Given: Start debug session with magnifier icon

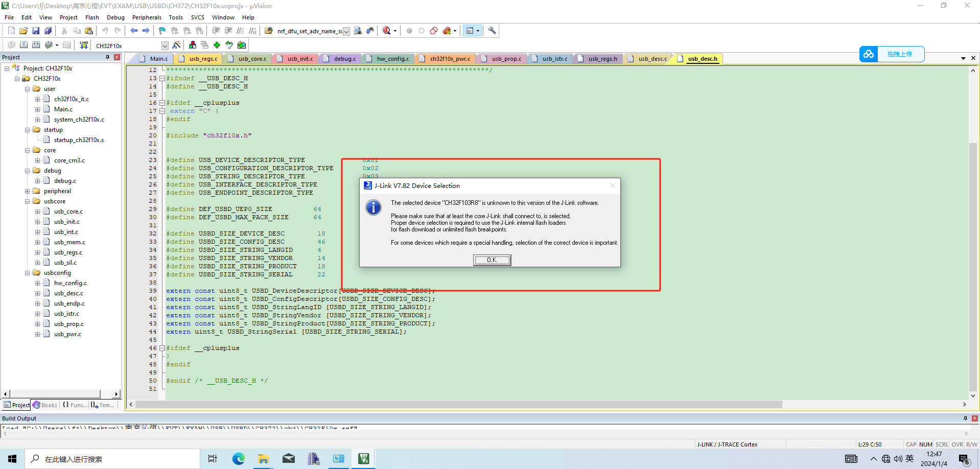Looking at the screenshot, I should tap(387, 31).
